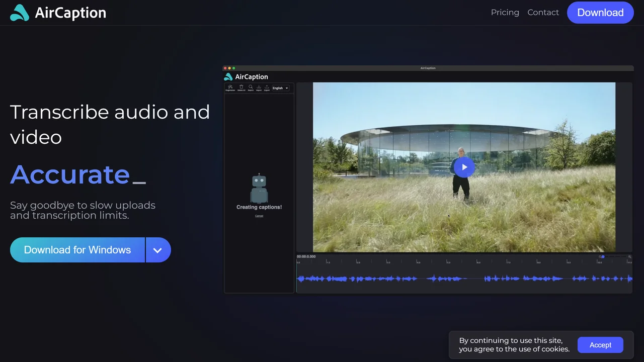Expand the download platform options chevron
Screen dimensions: 644x362
[158, 250]
